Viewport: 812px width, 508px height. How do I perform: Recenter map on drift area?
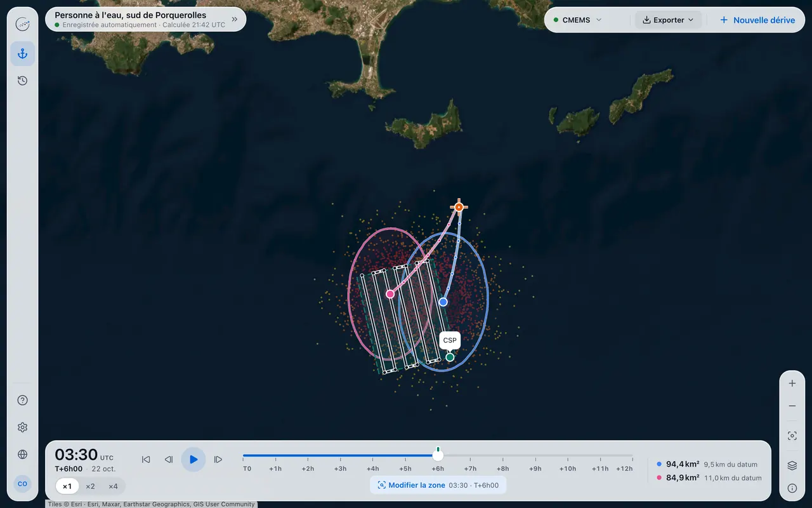click(792, 436)
